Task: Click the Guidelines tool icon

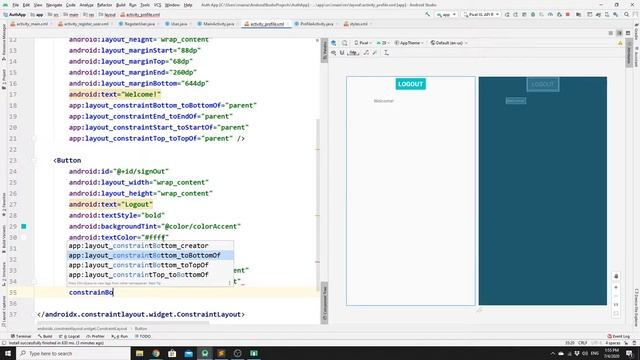Action: coord(386,53)
